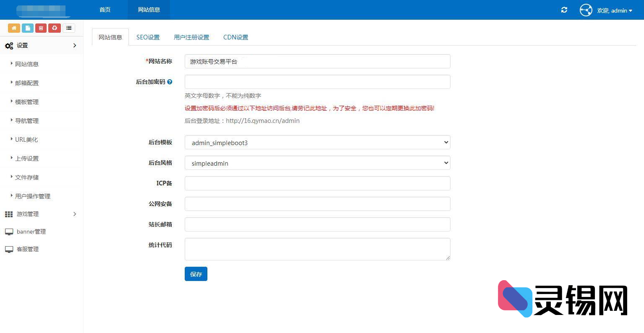
Task: Click inside the ICP备 input field
Action: pyautogui.click(x=317, y=183)
